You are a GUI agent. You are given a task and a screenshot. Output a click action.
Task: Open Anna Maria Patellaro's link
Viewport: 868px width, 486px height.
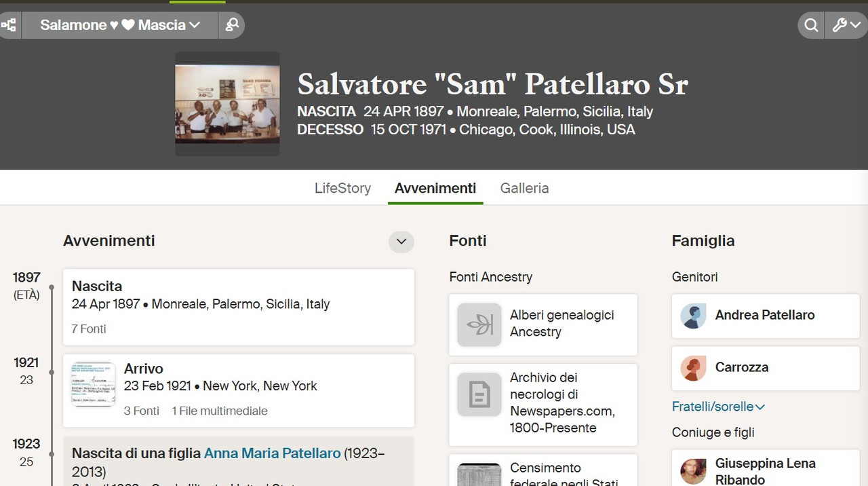(x=273, y=453)
